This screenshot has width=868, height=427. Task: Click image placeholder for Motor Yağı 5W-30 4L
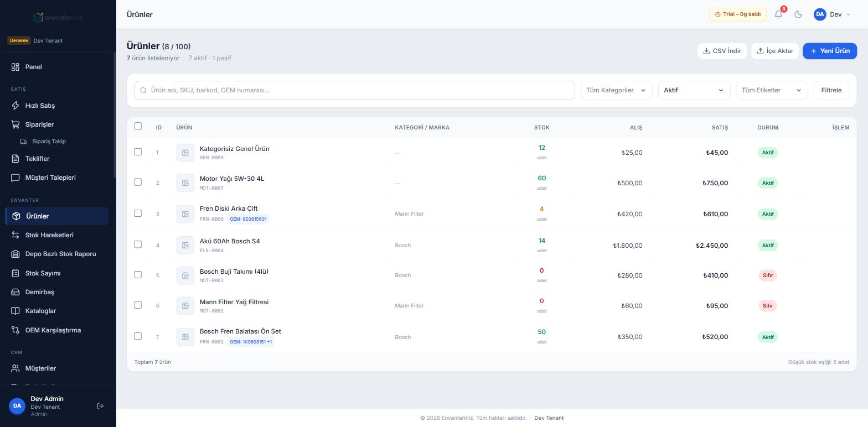point(185,183)
